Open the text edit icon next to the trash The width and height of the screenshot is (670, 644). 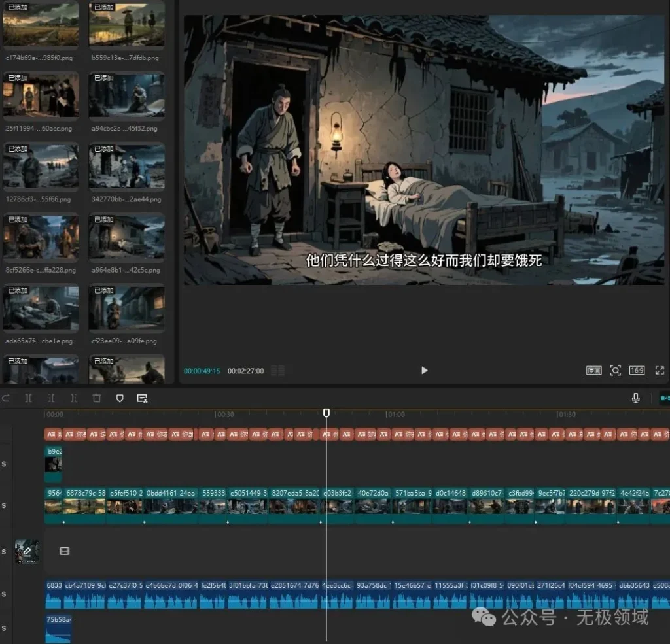(x=142, y=398)
